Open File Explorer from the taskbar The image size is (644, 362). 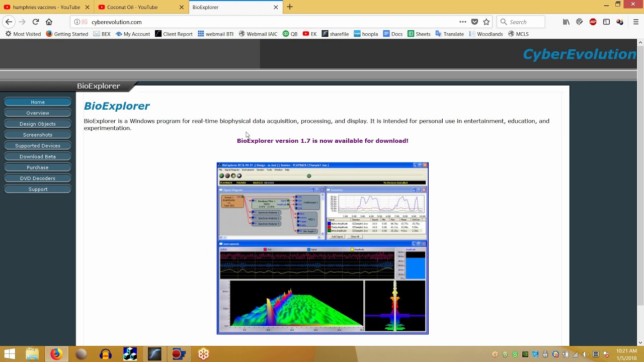(32, 354)
